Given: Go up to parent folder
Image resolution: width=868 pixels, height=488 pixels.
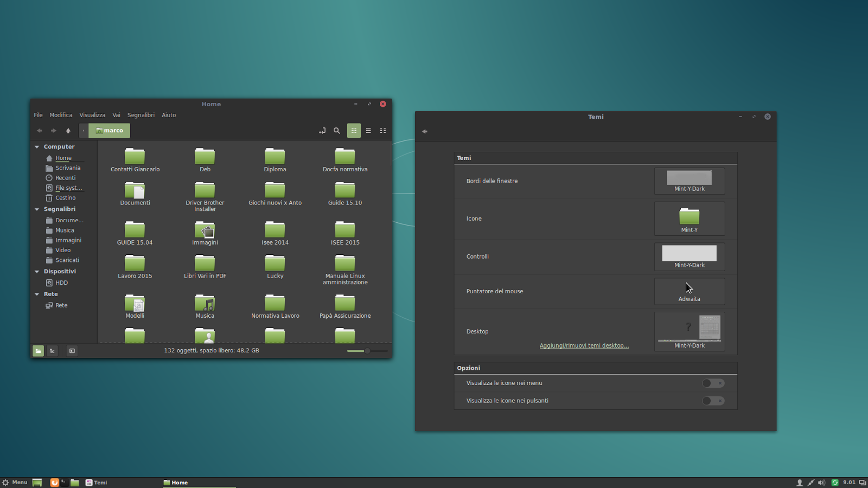Looking at the screenshot, I should tap(68, 131).
